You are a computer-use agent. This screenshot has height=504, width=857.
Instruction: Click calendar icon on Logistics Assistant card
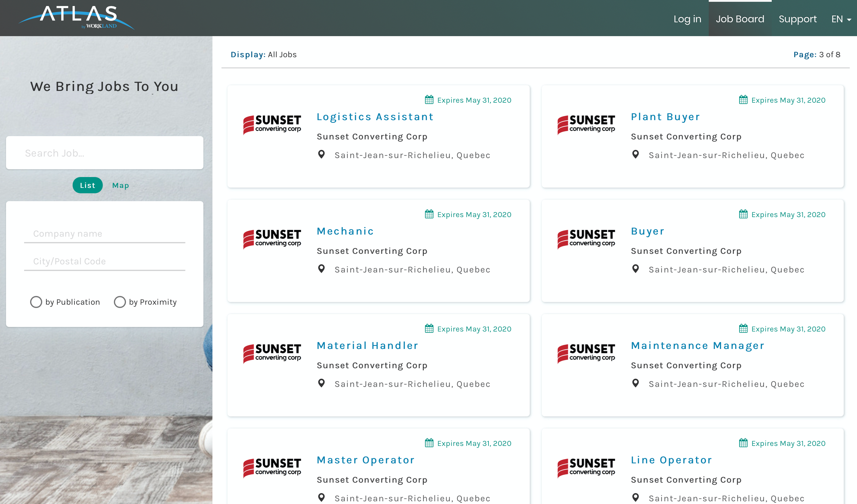point(429,100)
